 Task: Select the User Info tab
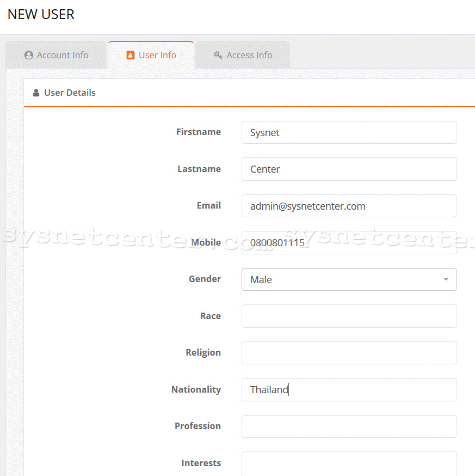[151, 55]
